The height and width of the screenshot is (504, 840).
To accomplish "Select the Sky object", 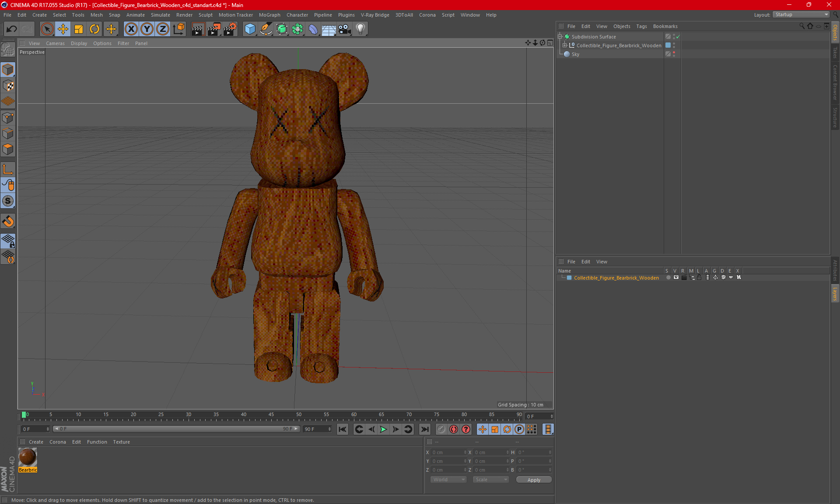I will pyautogui.click(x=575, y=54).
